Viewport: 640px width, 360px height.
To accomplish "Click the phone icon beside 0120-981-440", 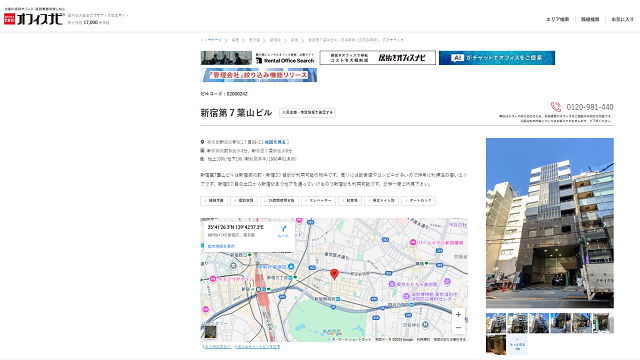I will point(556,107).
